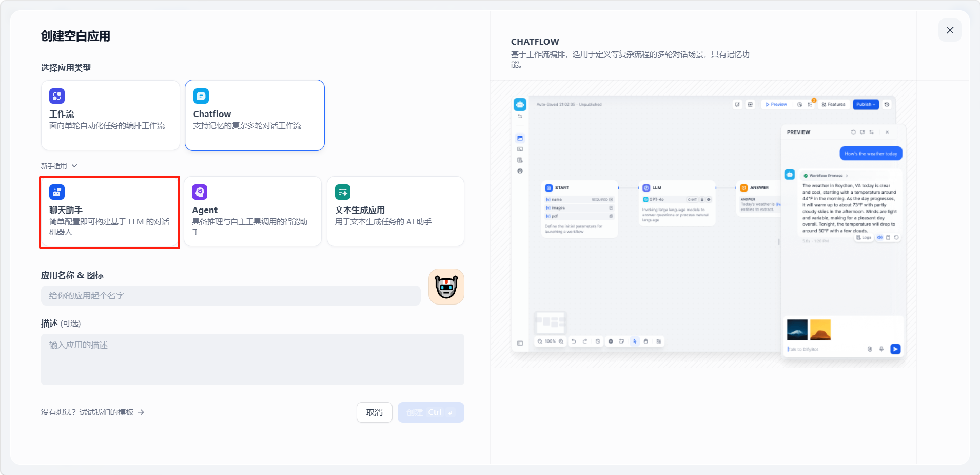Viewport: 980px width, 475px height.
Task: Click the arrow icon beside the template link
Action: (141, 412)
